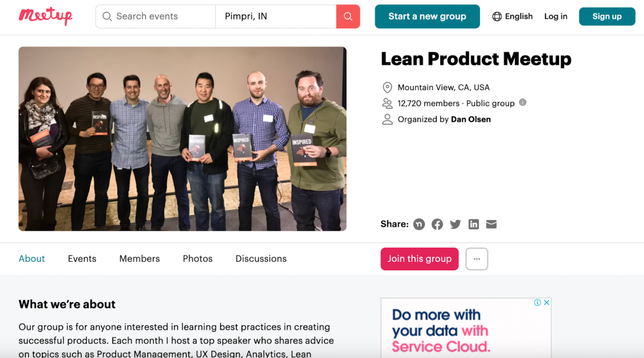Share group via Nextdoor icon

point(419,224)
